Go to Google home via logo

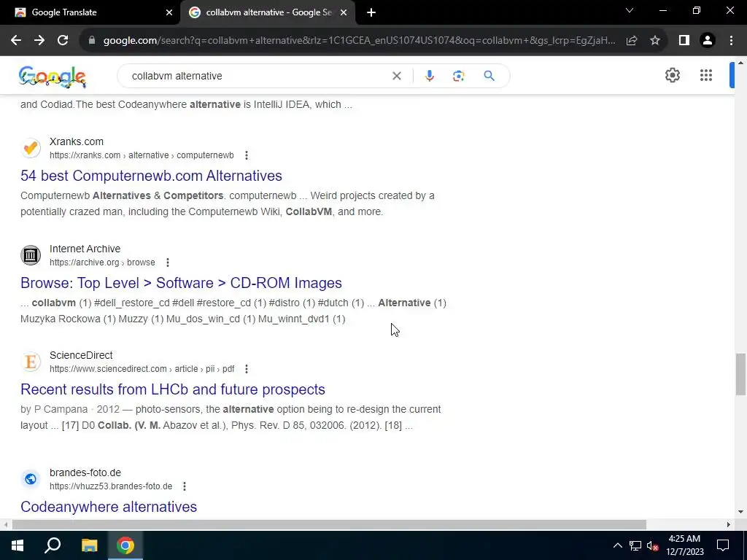53,77
